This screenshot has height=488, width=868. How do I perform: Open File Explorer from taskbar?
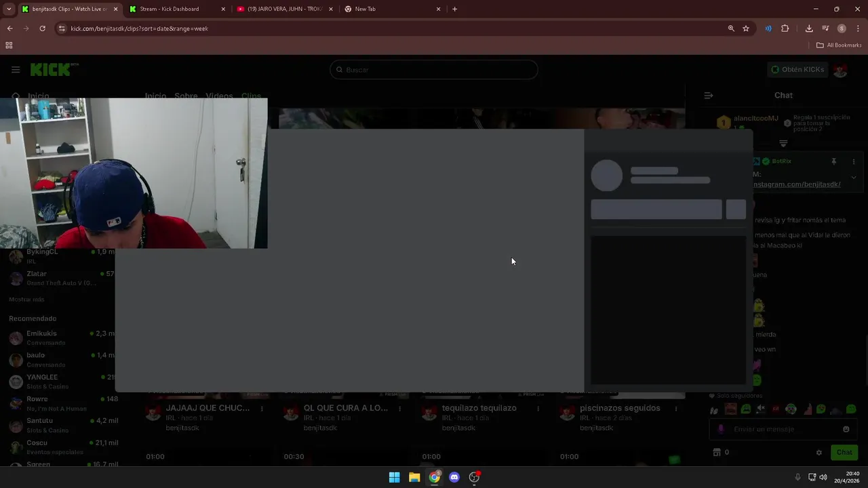tap(414, 477)
